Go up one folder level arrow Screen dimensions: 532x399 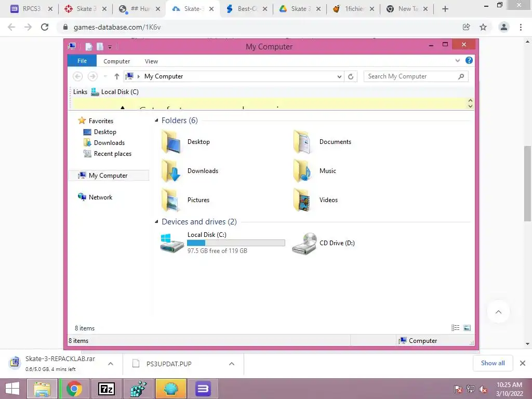(117, 76)
